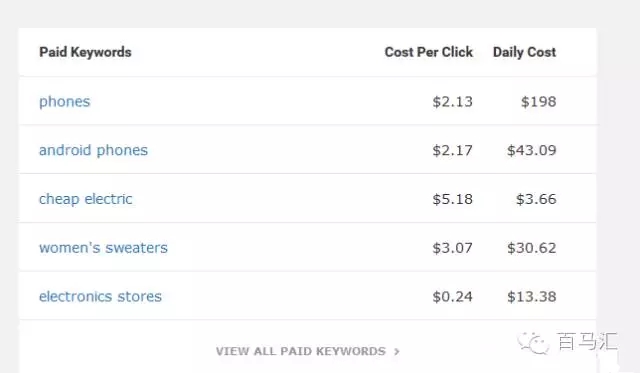Open the 'cheap electric' keyword link
This screenshot has height=373, width=640.
pyautogui.click(x=86, y=199)
